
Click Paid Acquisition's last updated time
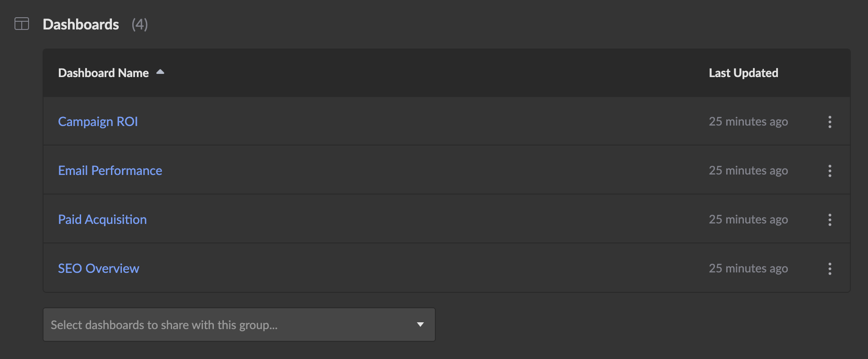click(748, 219)
